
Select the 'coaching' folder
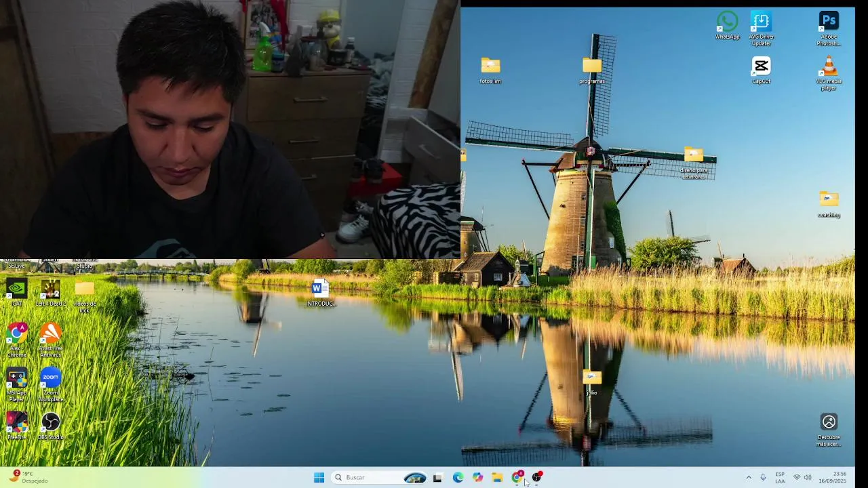[828, 205]
